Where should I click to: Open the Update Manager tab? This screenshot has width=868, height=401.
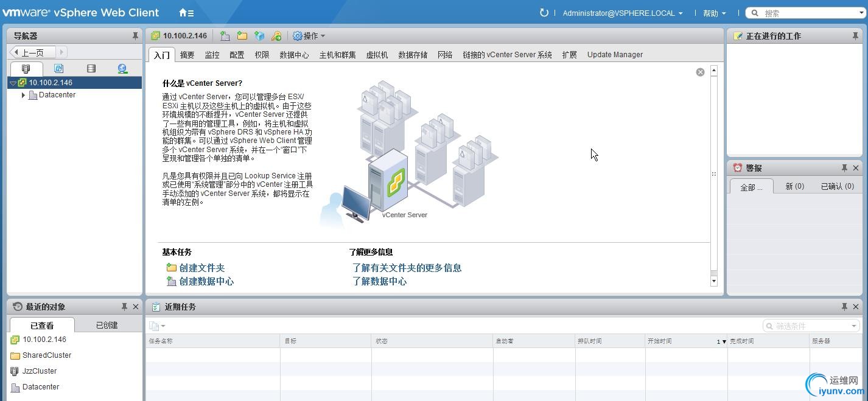(x=615, y=55)
